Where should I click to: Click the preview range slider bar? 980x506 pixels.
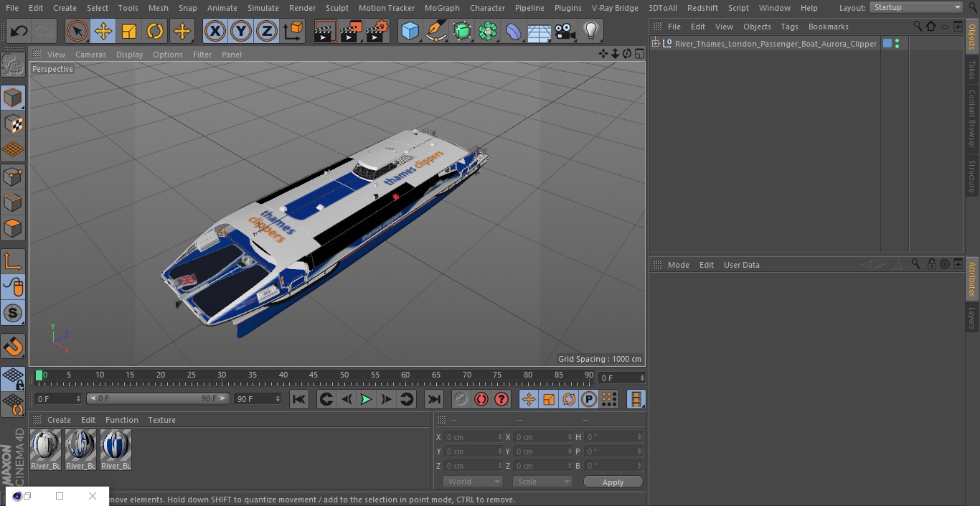coord(158,398)
